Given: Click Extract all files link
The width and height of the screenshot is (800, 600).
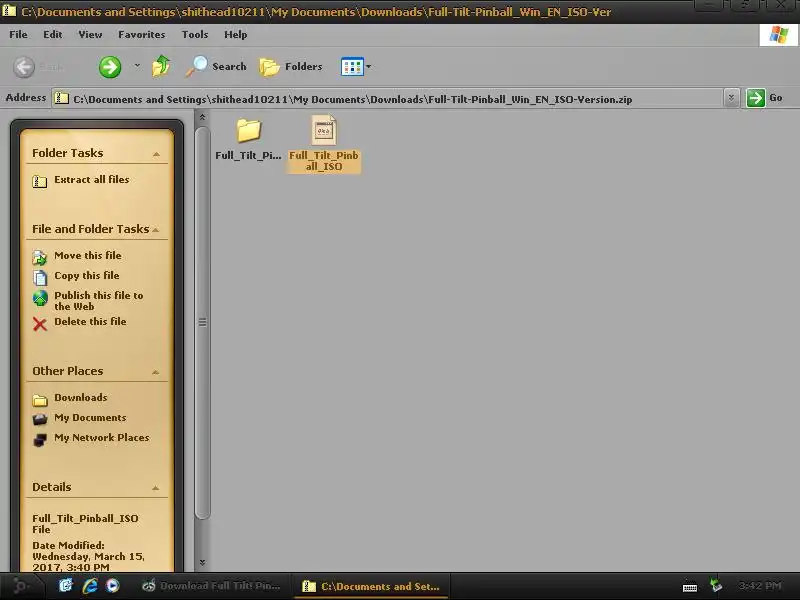Looking at the screenshot, I should click(92, 180).
